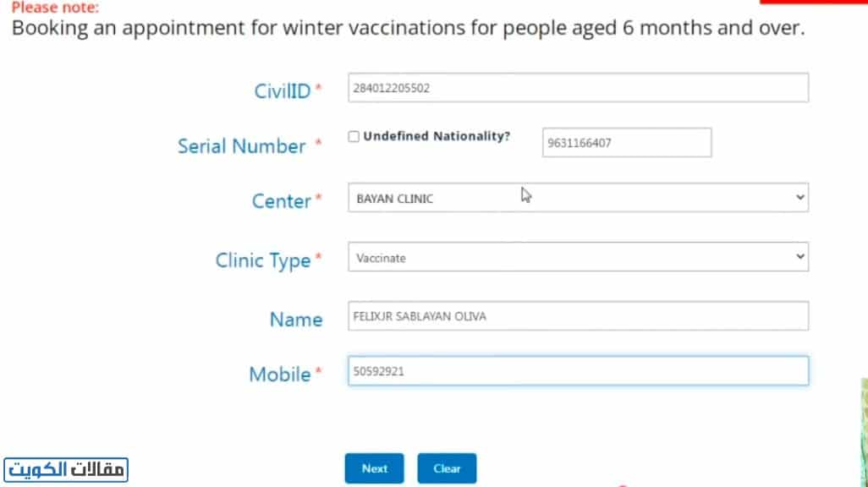This screenshot has height=487, width=868.
Task: Click the Name field with FELIXJR SABLAYAN OLIVA
Action: 578,316
